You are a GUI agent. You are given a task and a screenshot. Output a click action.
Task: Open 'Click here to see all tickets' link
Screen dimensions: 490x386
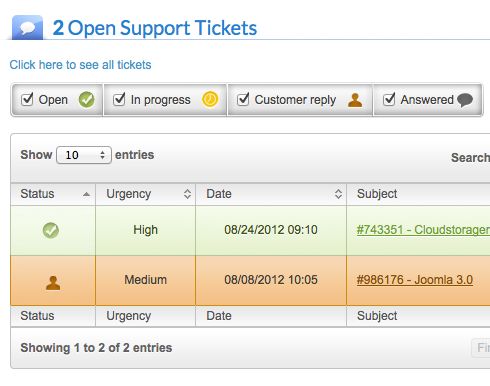coord(80,65)
